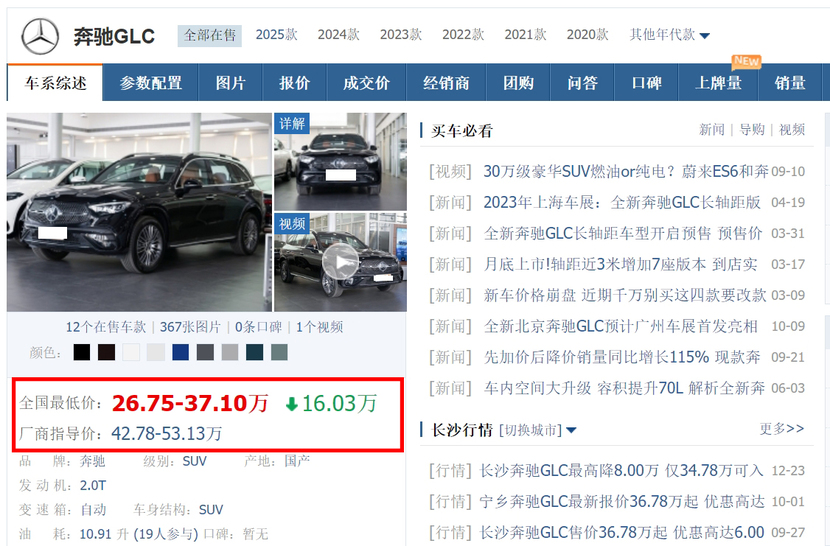Image resolution: width=830 pixels, height=546 pixels.
Task: Click 更多>> in 长沙行情 section
Action: coord(782,428)
